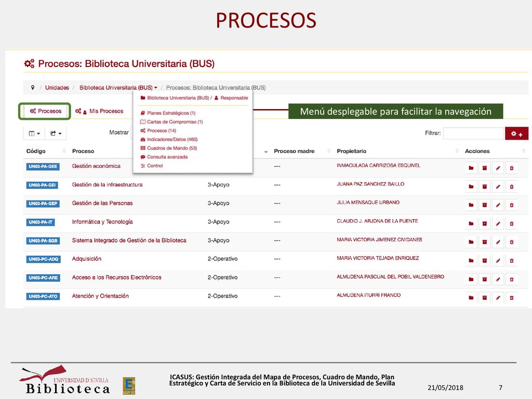
Task: Click inside the Filtrar input field
Action: pos(473,134)
